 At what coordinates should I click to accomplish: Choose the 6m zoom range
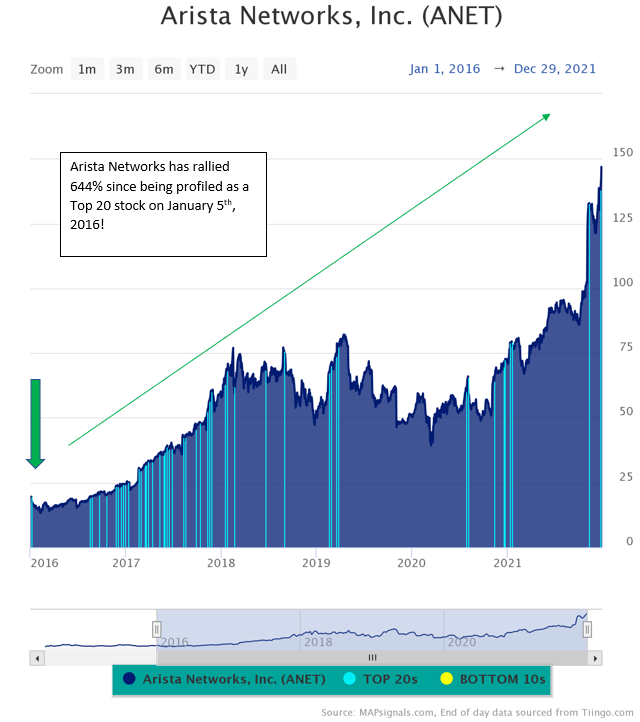coord(164,69)
